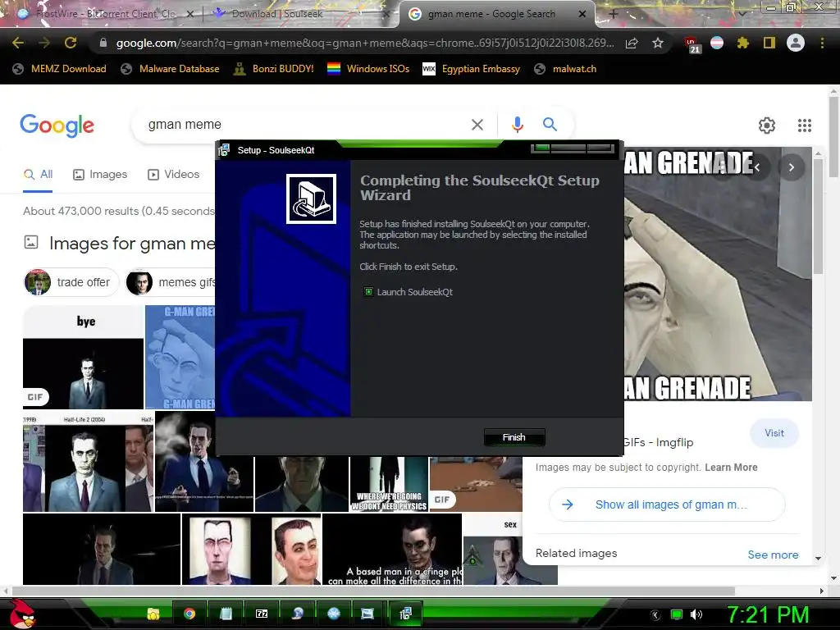
Task: Open the Chrome three-dot menu
Action: (x=822, y=43)
